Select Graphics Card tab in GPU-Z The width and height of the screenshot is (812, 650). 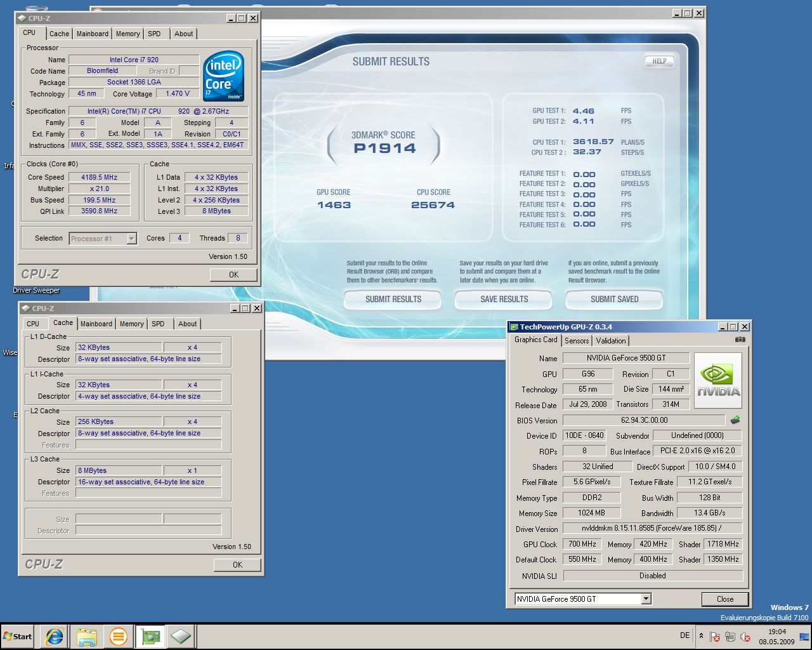pos(536,340)
